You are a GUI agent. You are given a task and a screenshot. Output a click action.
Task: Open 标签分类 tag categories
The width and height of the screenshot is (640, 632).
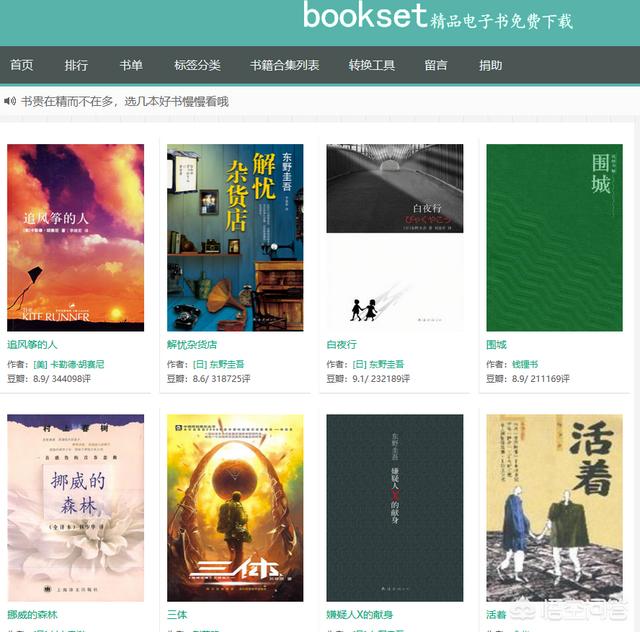point(198,65)
